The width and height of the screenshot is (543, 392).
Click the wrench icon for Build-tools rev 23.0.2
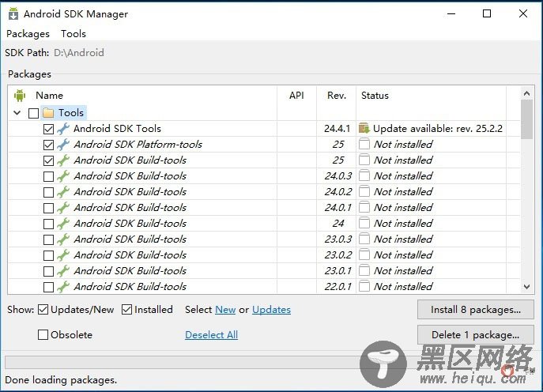[x=63, y=255]
